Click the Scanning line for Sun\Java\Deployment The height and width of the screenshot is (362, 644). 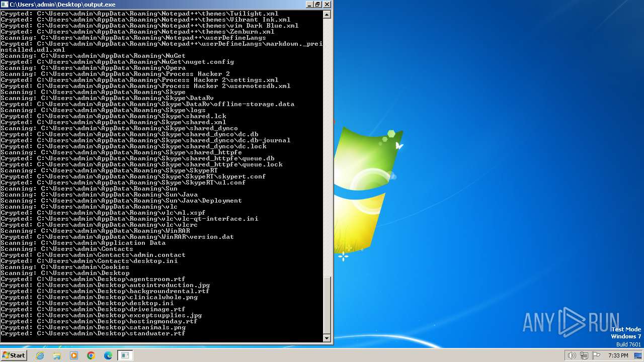point(121,201)
